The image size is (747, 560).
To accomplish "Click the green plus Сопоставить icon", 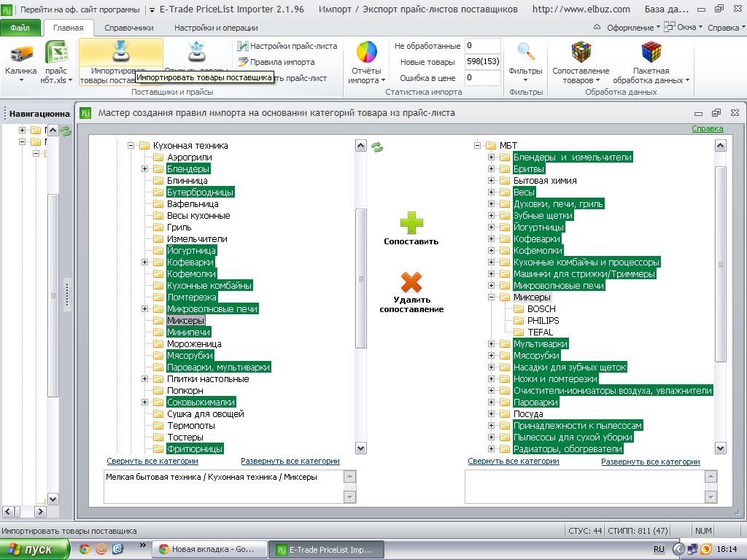I will [x=411, y=223].
